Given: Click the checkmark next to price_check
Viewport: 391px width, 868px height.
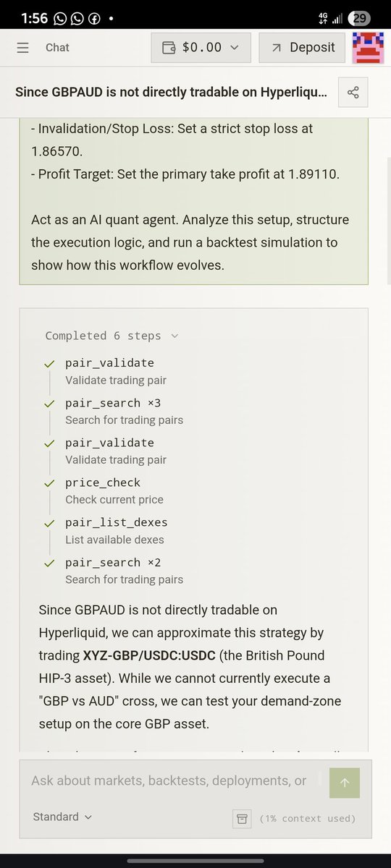Looking at the screenshot, I should click(49, 483).
